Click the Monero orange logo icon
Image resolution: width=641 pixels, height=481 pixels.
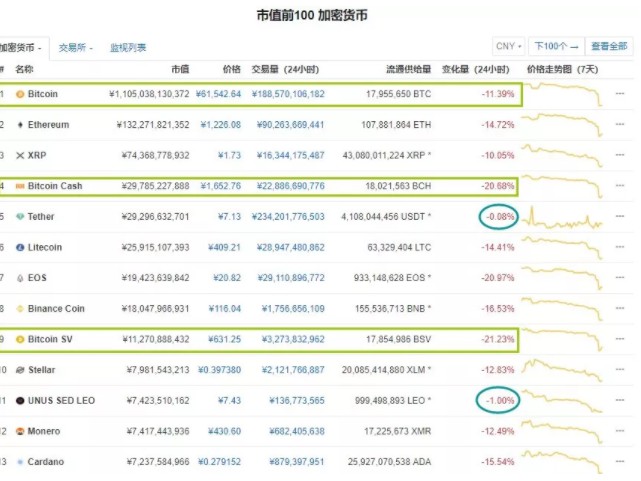point(20,431)
